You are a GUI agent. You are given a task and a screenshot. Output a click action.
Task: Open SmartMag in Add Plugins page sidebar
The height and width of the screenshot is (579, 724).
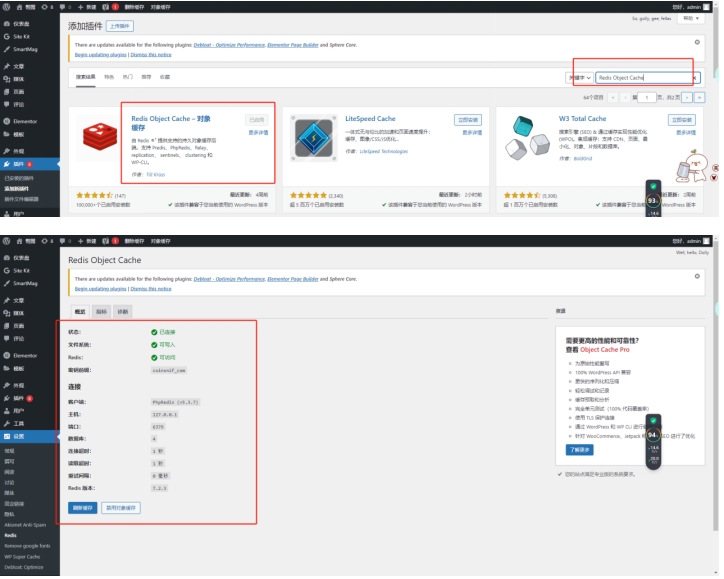[x=25, y=49]
